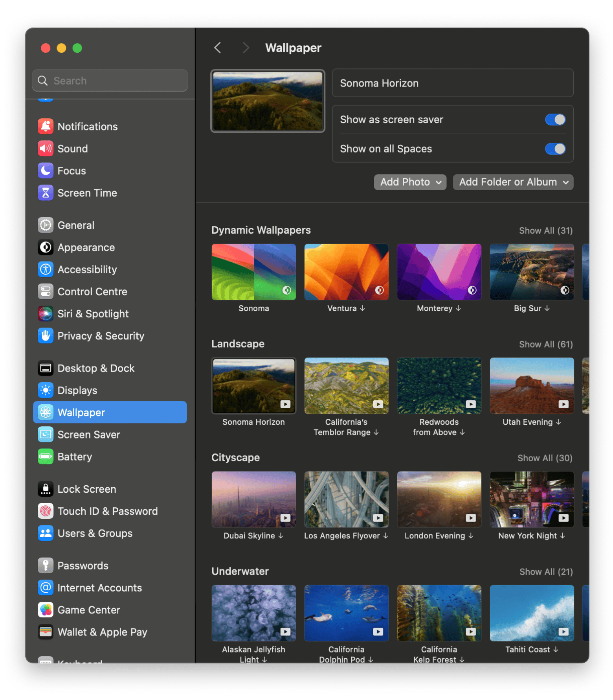Turn off Show on all Spaces

pyautogui.click(x=555, y=149)
